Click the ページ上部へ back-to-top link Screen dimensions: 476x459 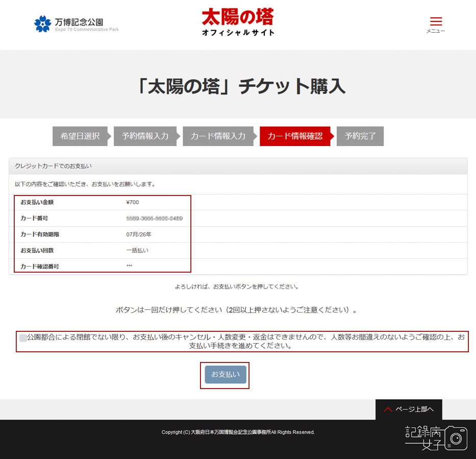(414, 409)
